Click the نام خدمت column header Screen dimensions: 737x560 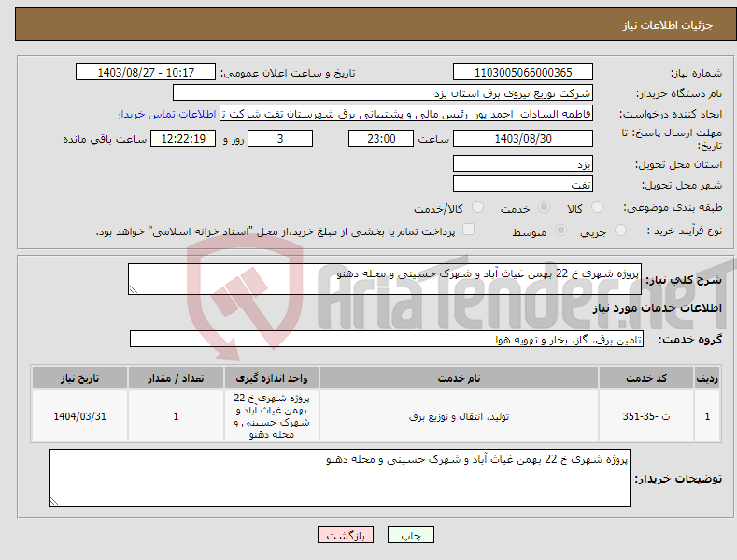click(x=459, y=378)
